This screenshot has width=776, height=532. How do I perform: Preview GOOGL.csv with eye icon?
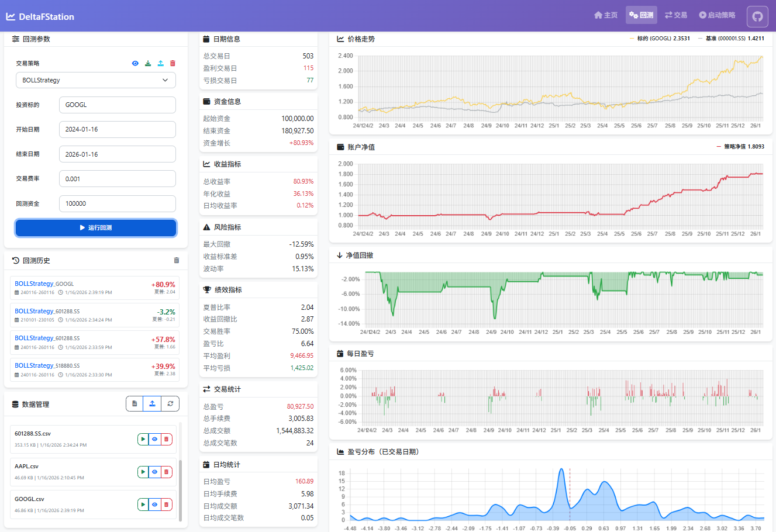(154, 505)
